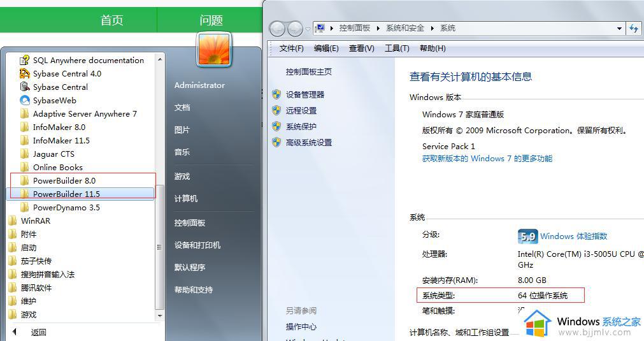
Task: Open PowerBuilder 8.0 folder icon
Action: (25, 180)
